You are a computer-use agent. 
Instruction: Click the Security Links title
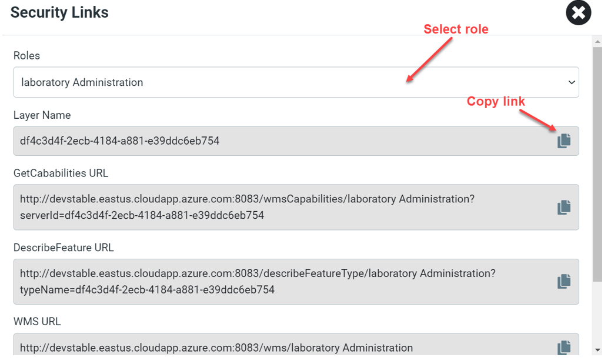(59, 12)
